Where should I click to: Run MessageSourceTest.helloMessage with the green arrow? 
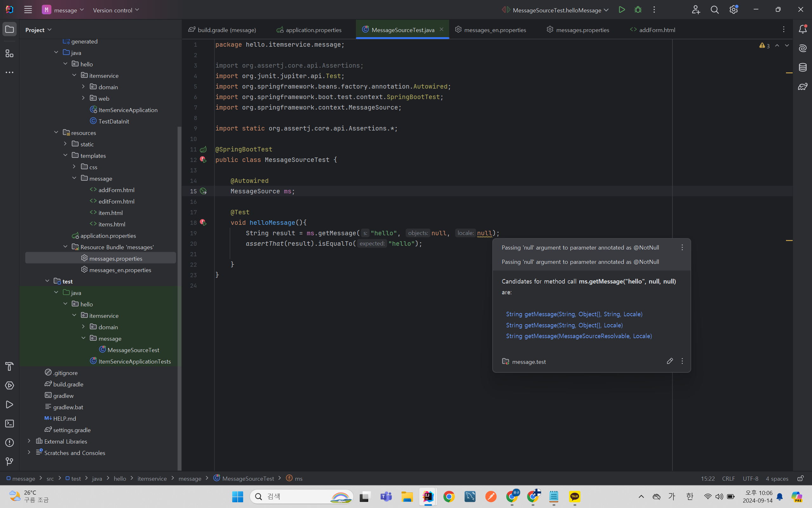622,10
